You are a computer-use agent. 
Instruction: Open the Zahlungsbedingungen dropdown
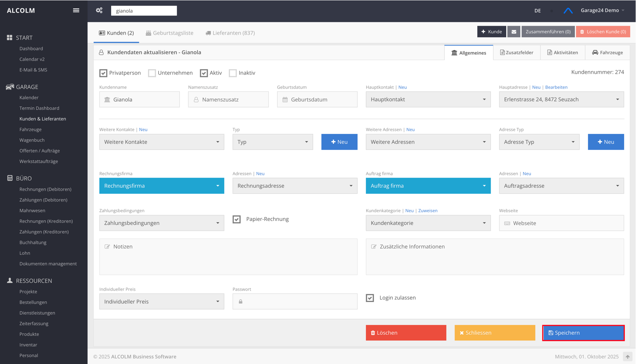(161, 223)
